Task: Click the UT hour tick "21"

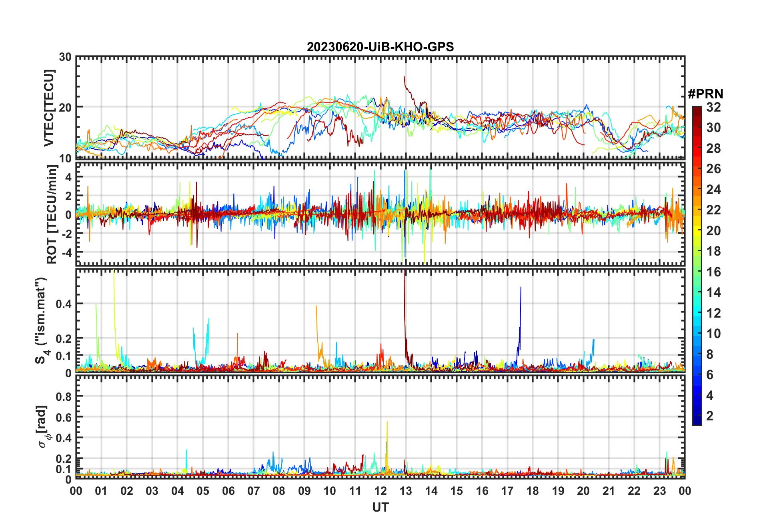Action: pyautogui.click(x=609, y=491)
